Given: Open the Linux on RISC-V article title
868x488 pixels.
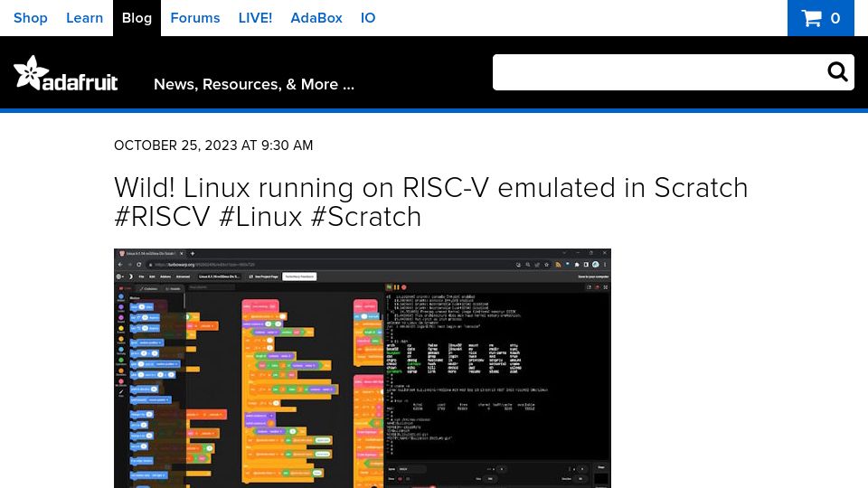Looking at the screenshot, I should [x=430, y=202].
